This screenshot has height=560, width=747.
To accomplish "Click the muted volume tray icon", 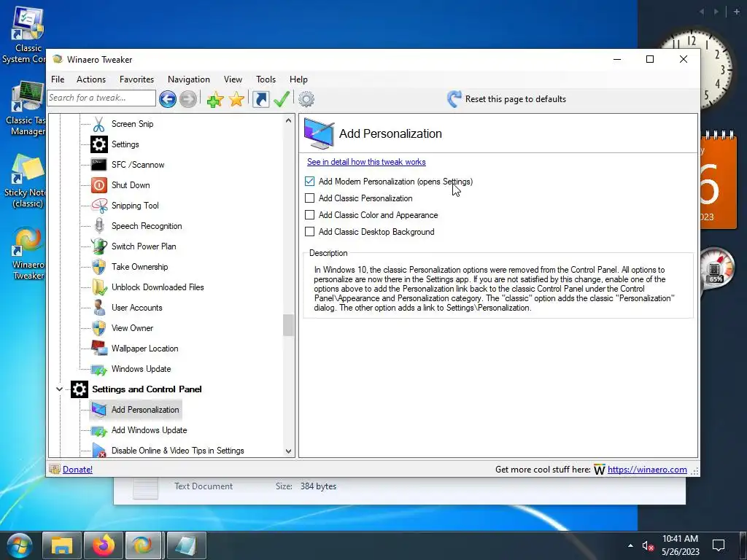I will pos(648,545).
